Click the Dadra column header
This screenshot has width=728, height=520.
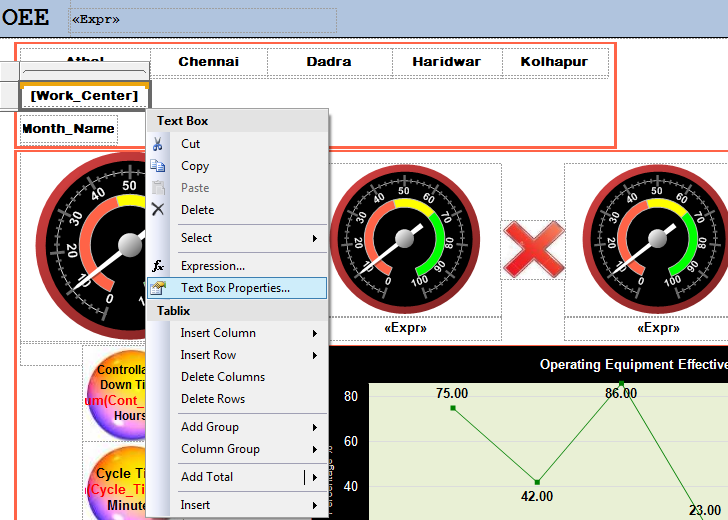(x=329, y=62)
